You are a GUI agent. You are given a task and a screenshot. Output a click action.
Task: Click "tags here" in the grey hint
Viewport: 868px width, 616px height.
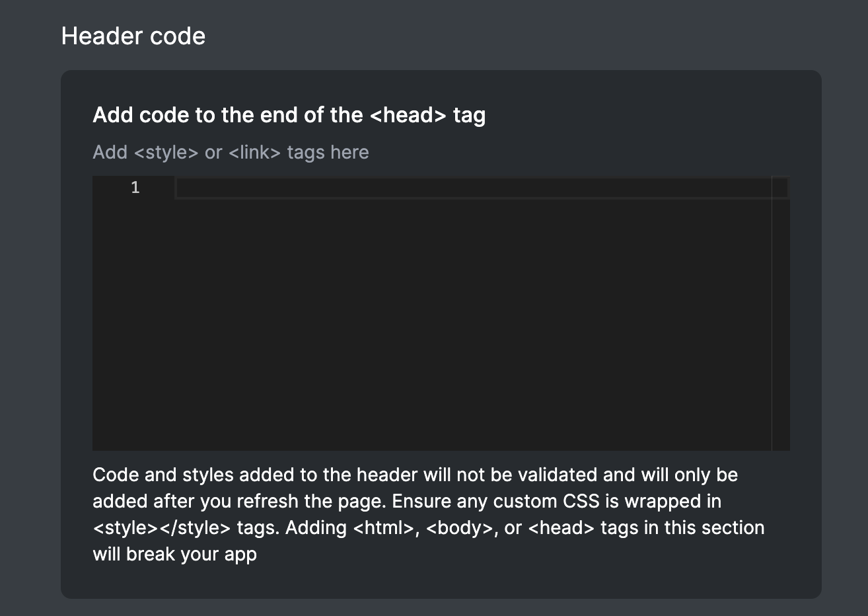pyautogui.click(x=328, y=153)
